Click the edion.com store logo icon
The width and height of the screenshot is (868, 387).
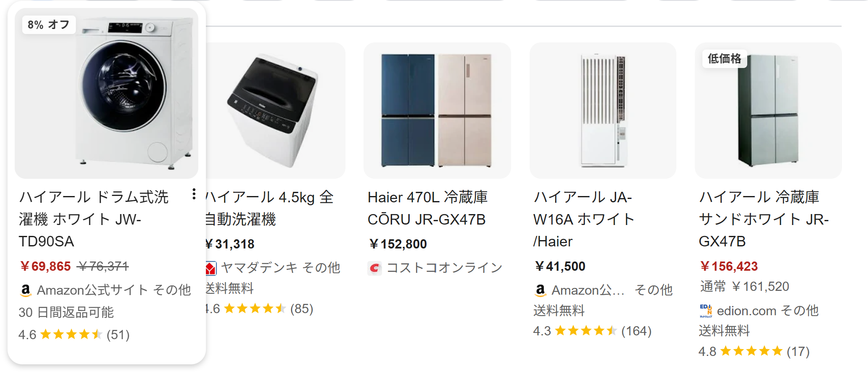[x=706, y=311]
